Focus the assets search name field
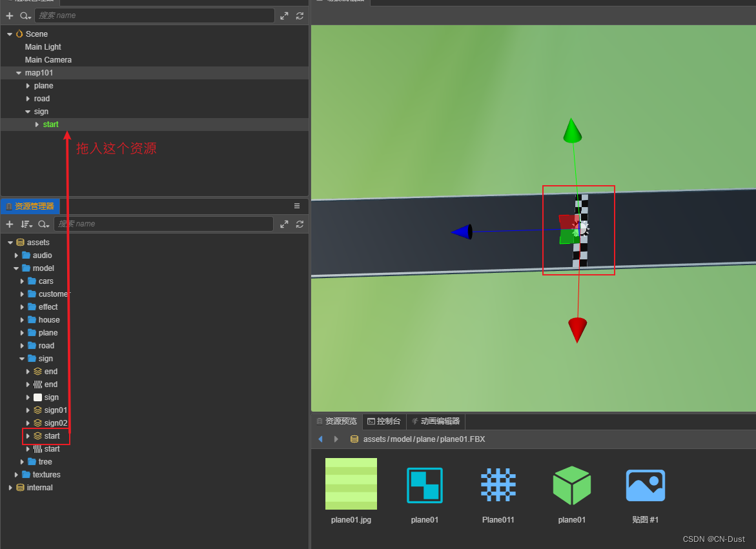The width and height of the screenshot is (756, 549). 163,224
